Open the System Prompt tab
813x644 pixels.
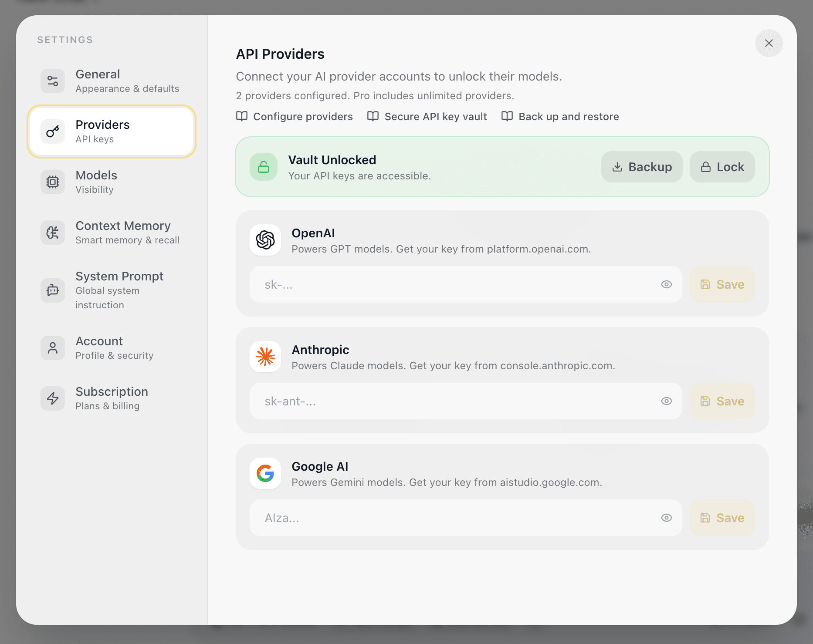(x=112, y=290)
